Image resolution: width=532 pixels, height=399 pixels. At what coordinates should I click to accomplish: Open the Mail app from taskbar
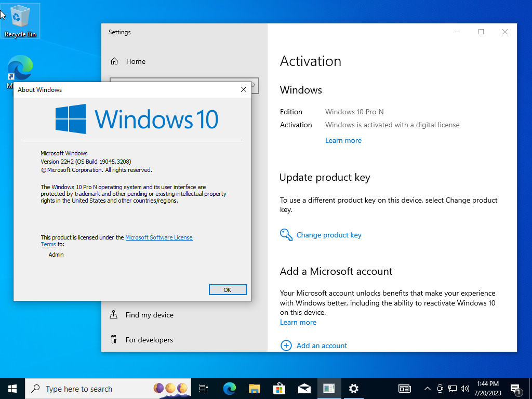(x=304, y=389)
